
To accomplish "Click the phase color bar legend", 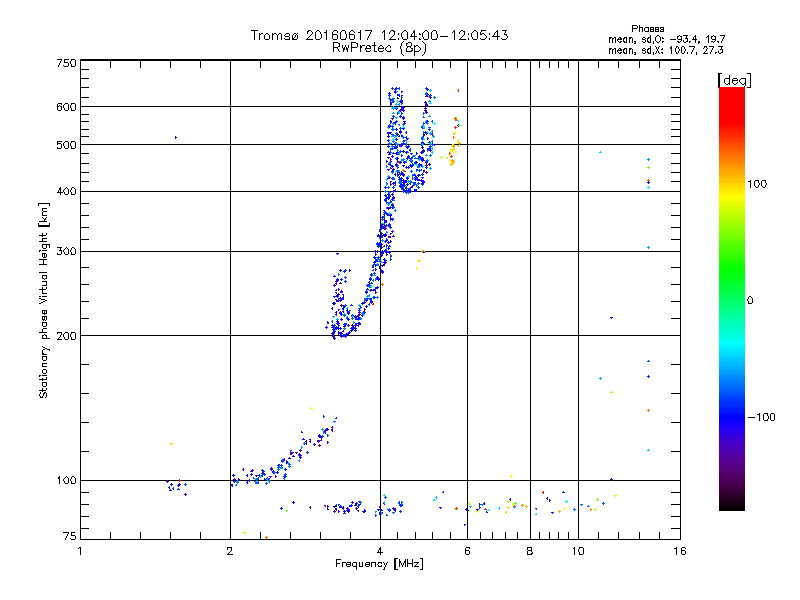I will pos(732,298).
